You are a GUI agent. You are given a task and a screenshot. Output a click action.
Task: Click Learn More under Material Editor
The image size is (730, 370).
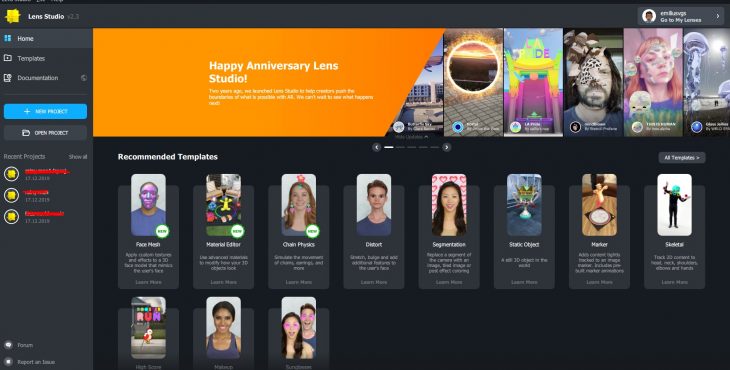tap(223, 282)
